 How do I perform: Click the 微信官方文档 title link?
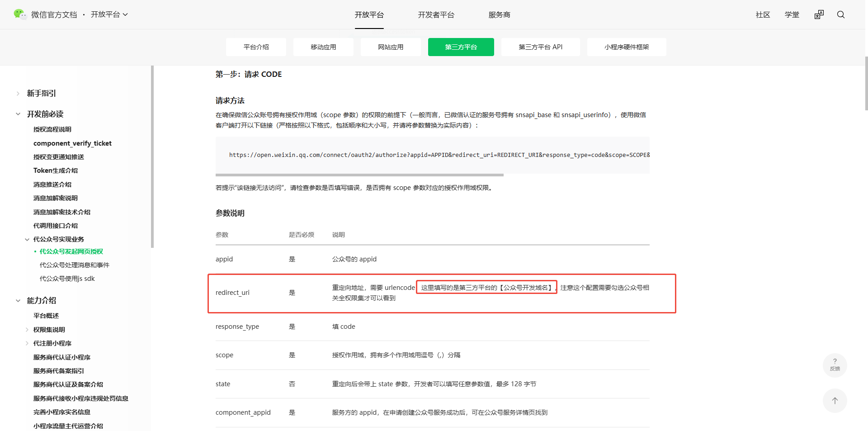54,15
